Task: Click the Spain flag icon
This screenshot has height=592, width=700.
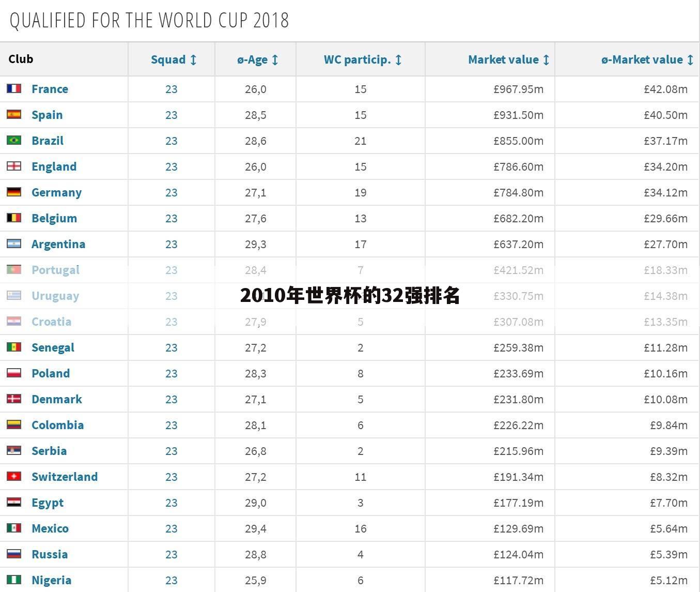Action: 14,114
